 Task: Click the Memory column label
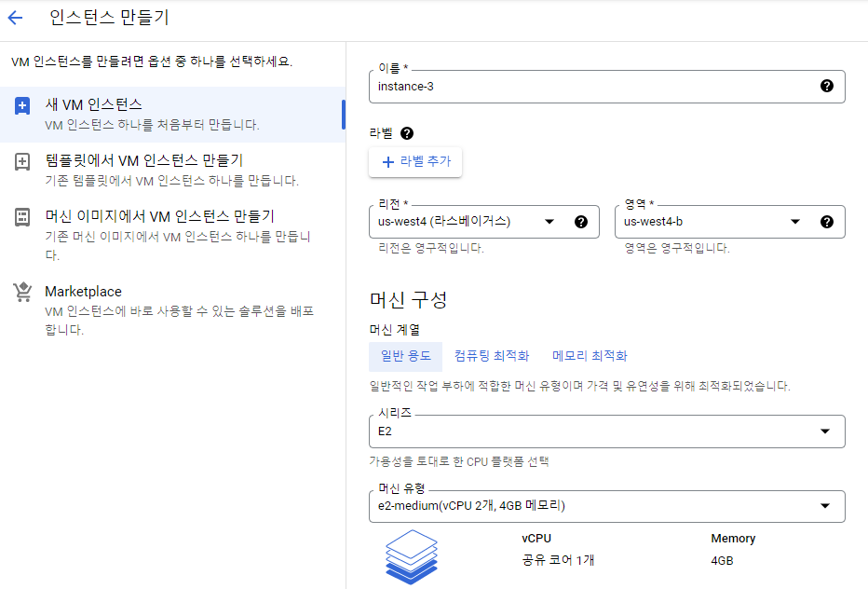[x=733, y=539]
